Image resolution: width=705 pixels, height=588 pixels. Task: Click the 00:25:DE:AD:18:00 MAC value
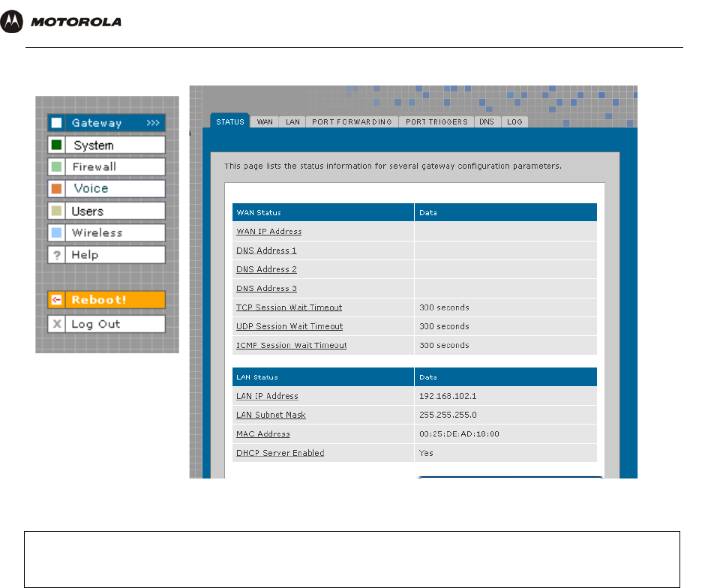click(459, 433)
